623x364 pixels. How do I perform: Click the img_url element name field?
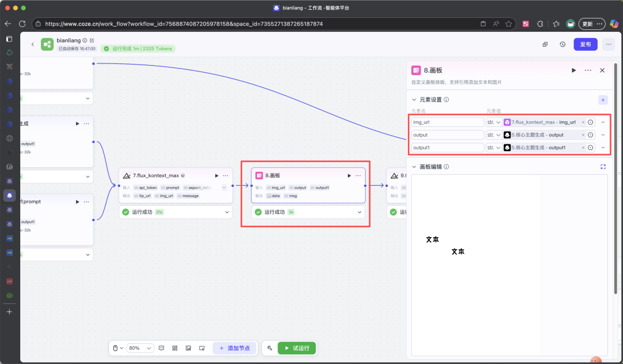point(448,122)
